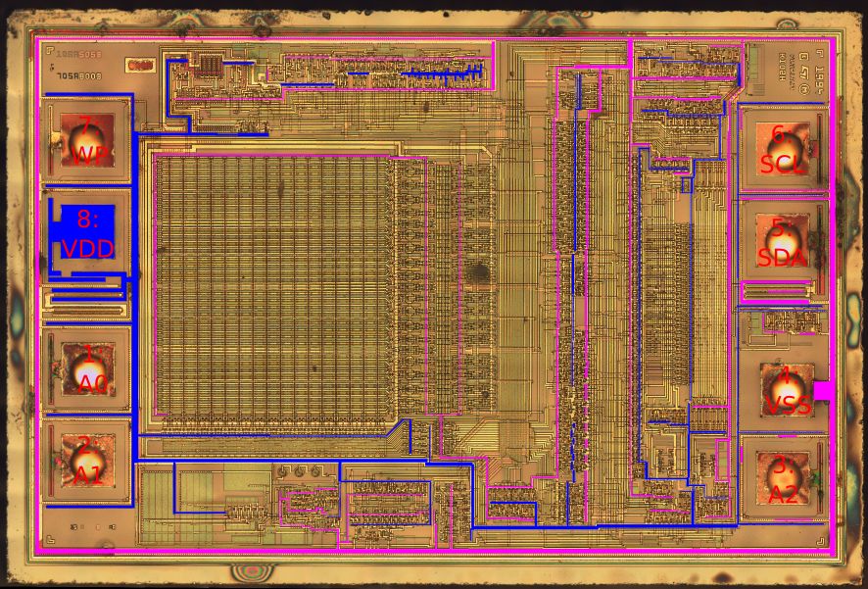Image resolution: width=868 pixels, height=589 pixels.
Task: Select the pin 3 A2 bond pad
Action: (782, 479)
